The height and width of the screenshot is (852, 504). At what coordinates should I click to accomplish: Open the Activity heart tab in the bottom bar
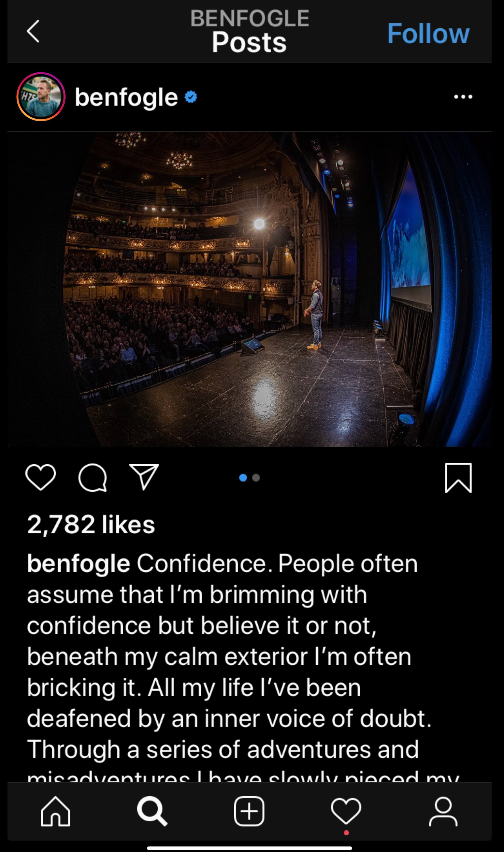click(346, 812)
